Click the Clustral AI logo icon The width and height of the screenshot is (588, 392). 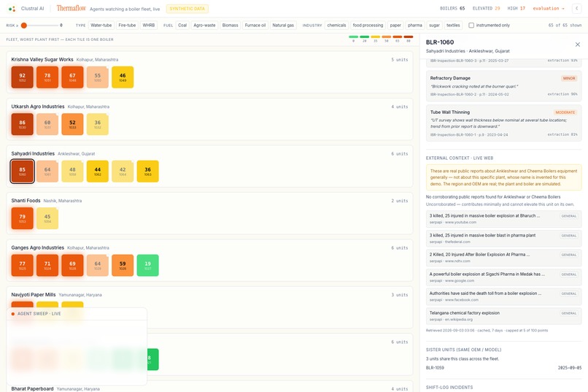pyautogui.click(x=12, y=9)
